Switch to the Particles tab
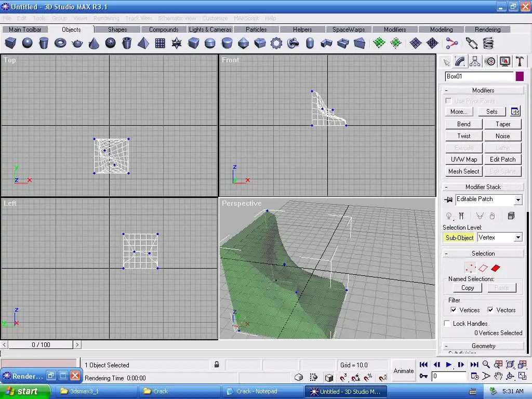The width and height of the screenshot is (532, 399). click(256, 30)
